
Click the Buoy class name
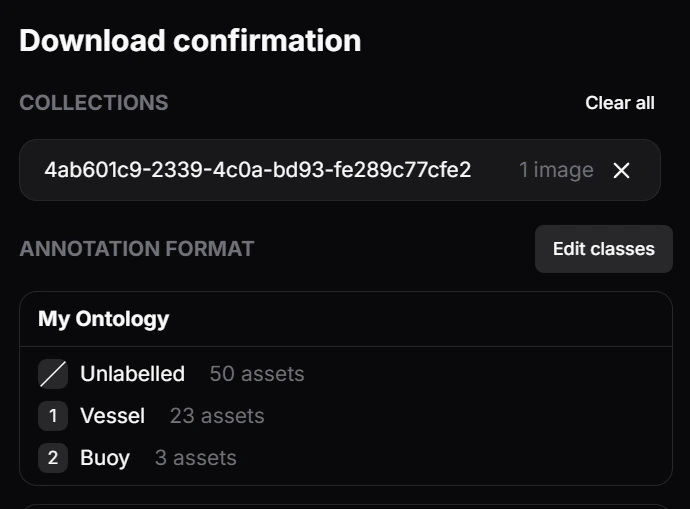click(x=105, y=458)
